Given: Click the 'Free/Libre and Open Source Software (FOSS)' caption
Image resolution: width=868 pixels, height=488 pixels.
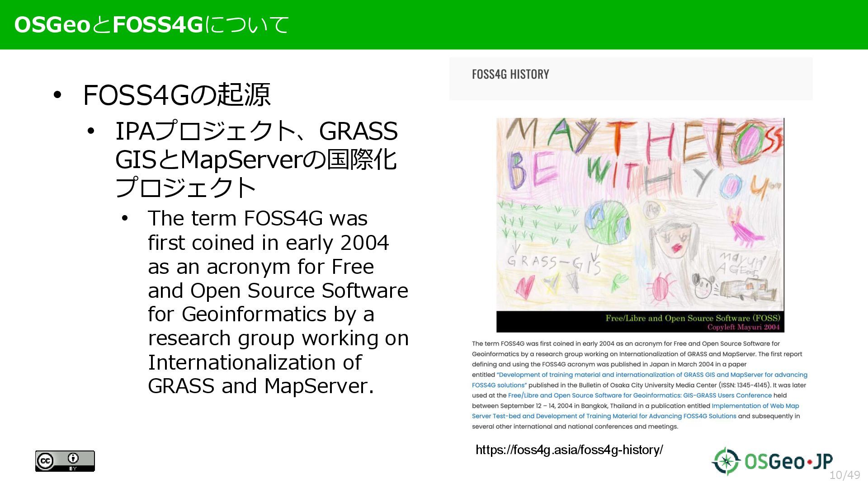Looking at the screenshot, I should coord(693,318).
